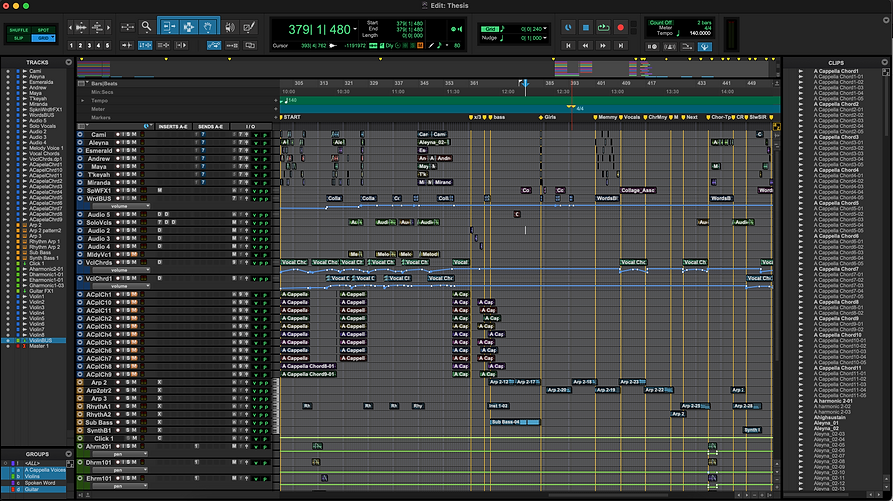Screen dimensions: 893x501
Task: Click the Girls marker
Action: pos(547,117)
